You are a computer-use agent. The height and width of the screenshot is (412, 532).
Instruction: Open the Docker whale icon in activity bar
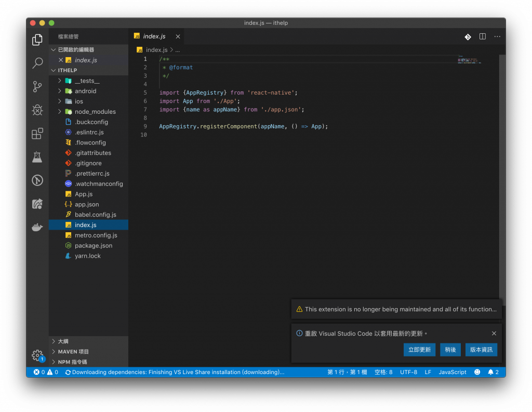click(37, 227)
